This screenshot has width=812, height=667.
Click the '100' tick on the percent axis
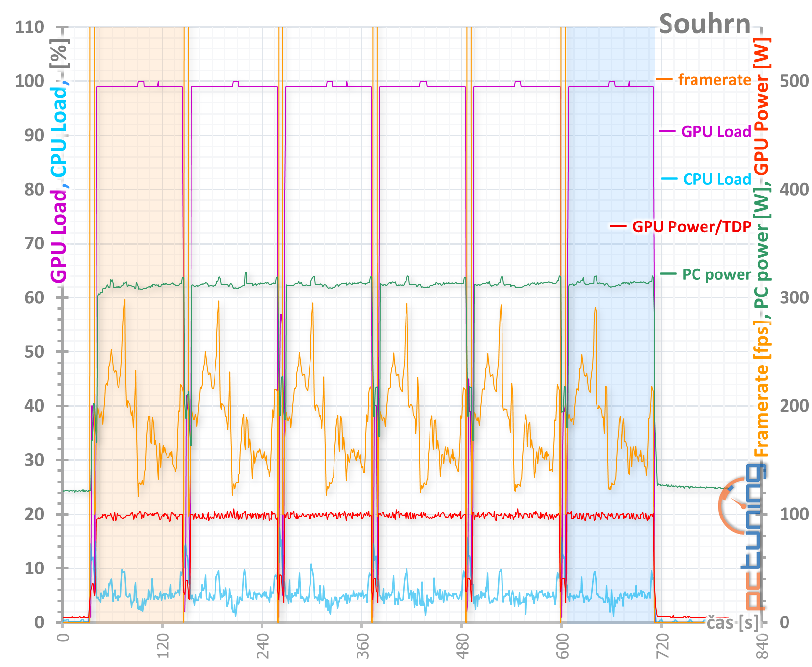[29, 81]
